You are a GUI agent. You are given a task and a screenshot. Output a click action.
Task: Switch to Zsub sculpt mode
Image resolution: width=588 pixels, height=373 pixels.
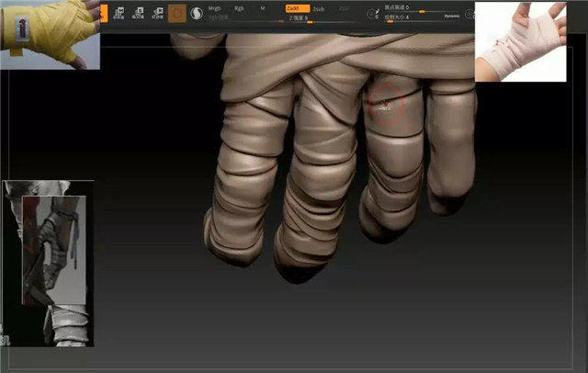tap(319, 8)
